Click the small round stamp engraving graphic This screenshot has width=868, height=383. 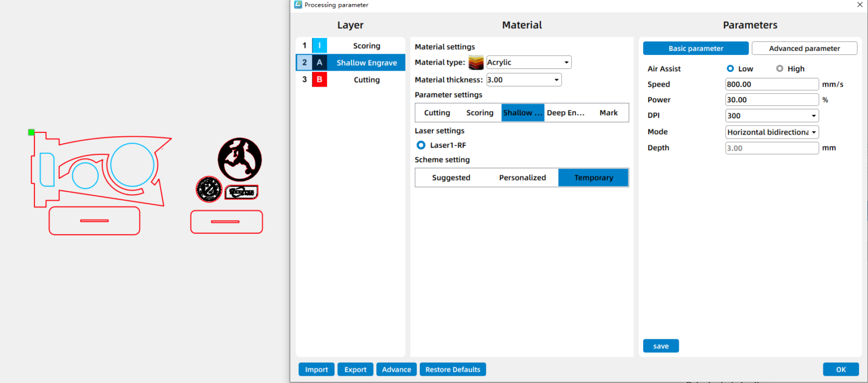coord(209,189)
